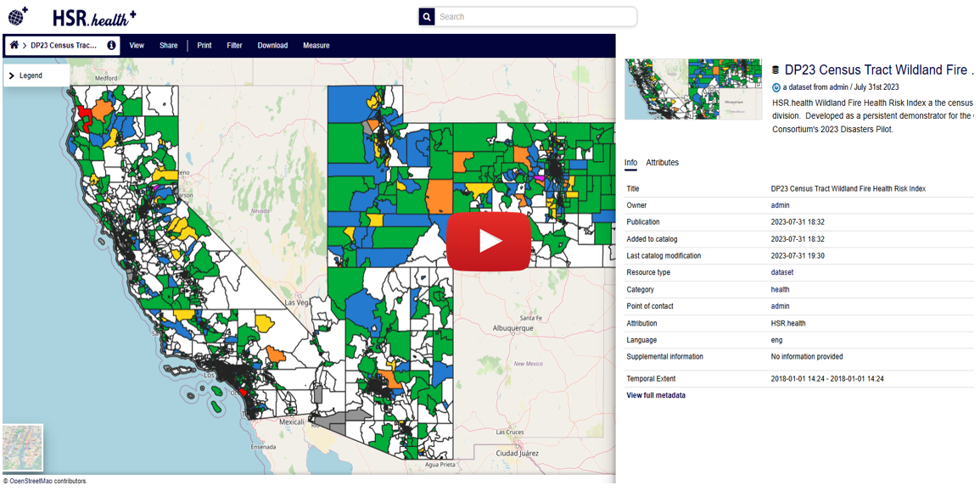The width and height of the screenshot is (980, 502).
Task: Click the minimap thumbnail in the bottom-left
Action: coord(22,448)
